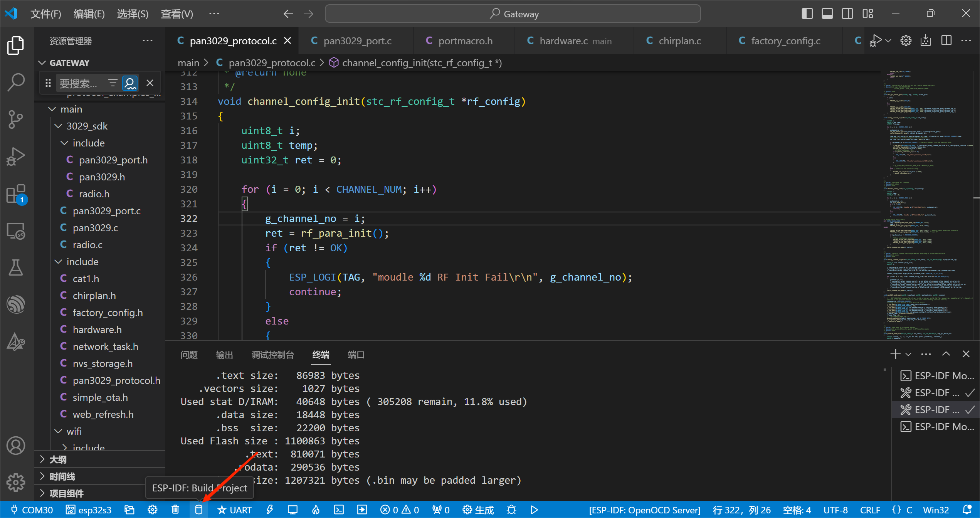The image size is (980, 518).
Task: Open the Search view in activity bar
Action: [16, 82]
